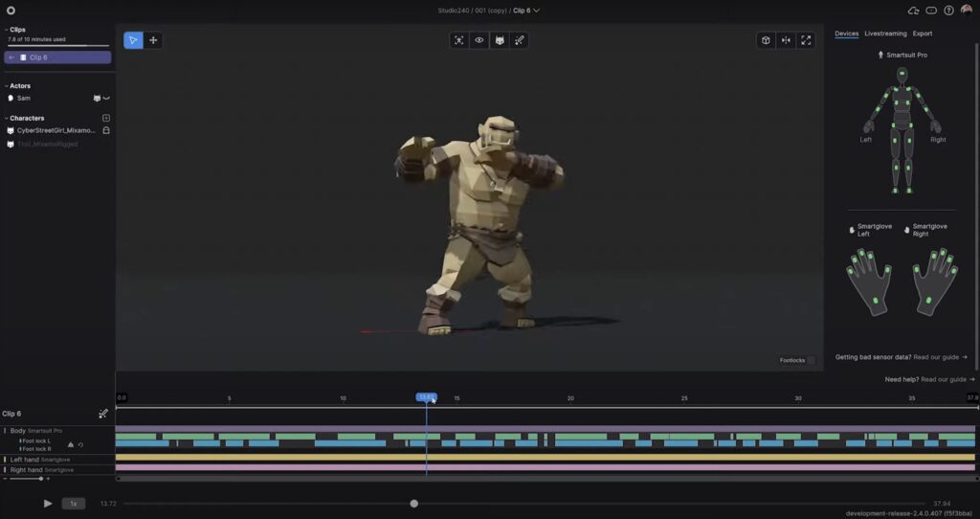Open the help question mark icon
The width and height of the screenshot is (980, 519).
click(948, 11)
